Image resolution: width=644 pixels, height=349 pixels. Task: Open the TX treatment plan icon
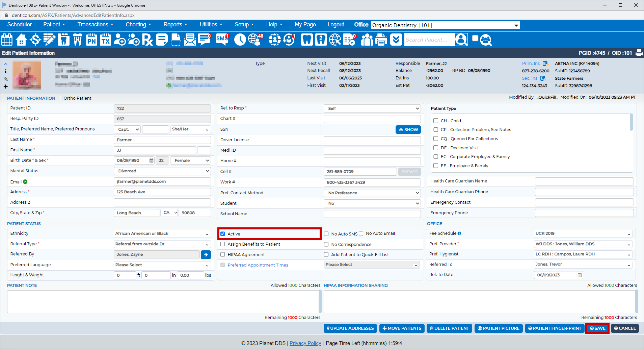click(105, 40)
